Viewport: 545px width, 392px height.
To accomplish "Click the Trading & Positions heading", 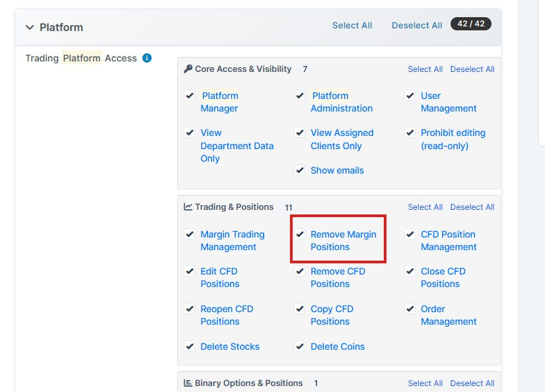I will click(x=235, y=207).
